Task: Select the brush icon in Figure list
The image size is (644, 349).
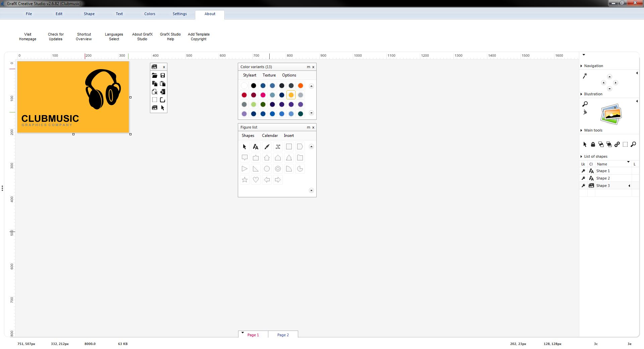Action: pyautogui.click(x=267, y=147)
